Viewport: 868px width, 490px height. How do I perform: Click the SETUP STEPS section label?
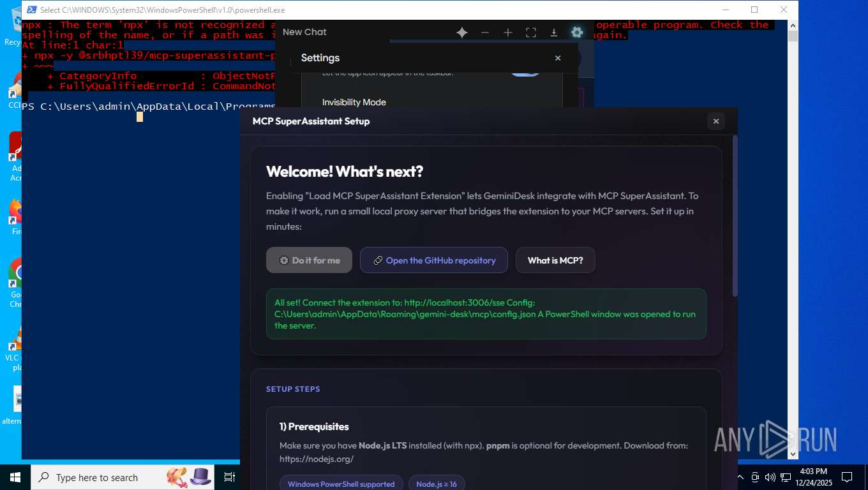coord(293,389)
